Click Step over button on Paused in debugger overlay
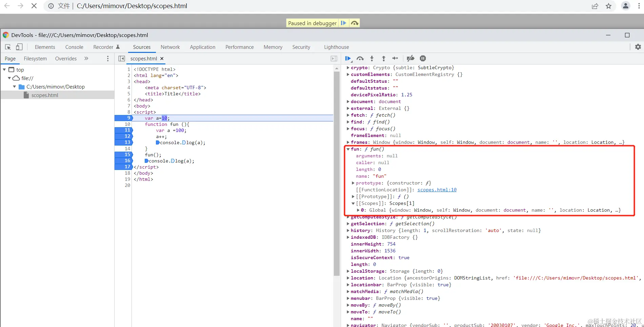This screenshot has width=644, height=327. (355, 23)
